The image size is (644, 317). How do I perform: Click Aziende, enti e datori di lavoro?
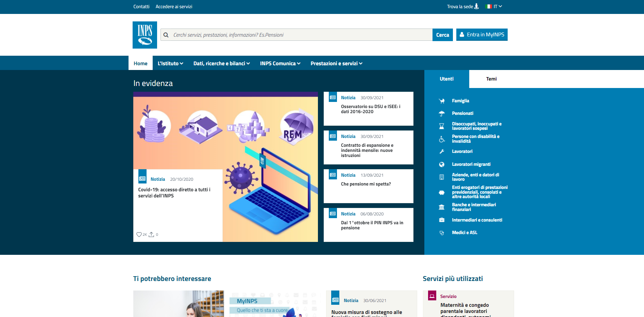click(475, 177)
